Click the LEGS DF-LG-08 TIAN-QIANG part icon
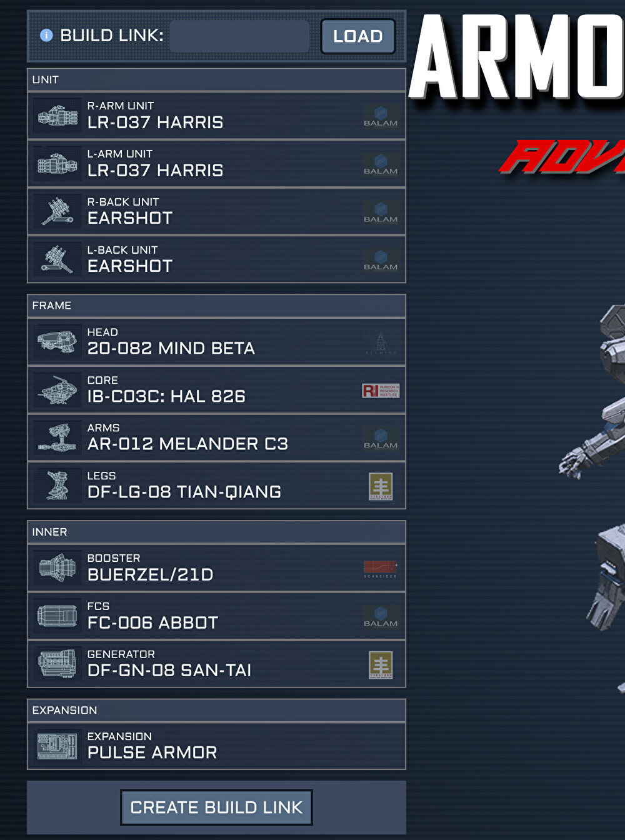The height and width of the screenshot is (840, 625). point(57,486)
